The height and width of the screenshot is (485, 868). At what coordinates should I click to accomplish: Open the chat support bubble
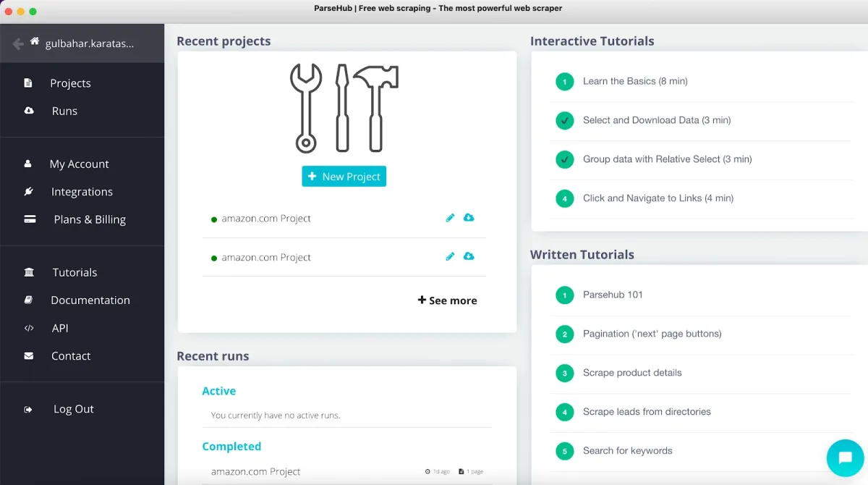pos(845,457)
